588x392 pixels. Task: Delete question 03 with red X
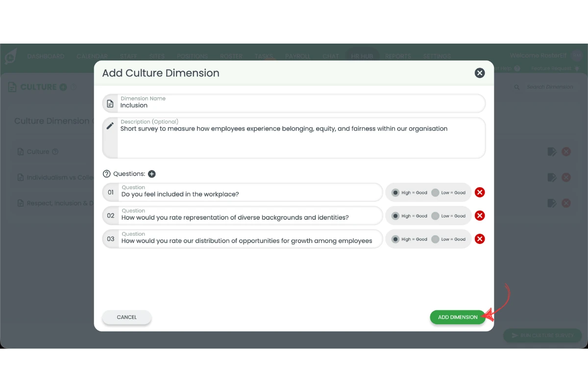pos(480,239)
